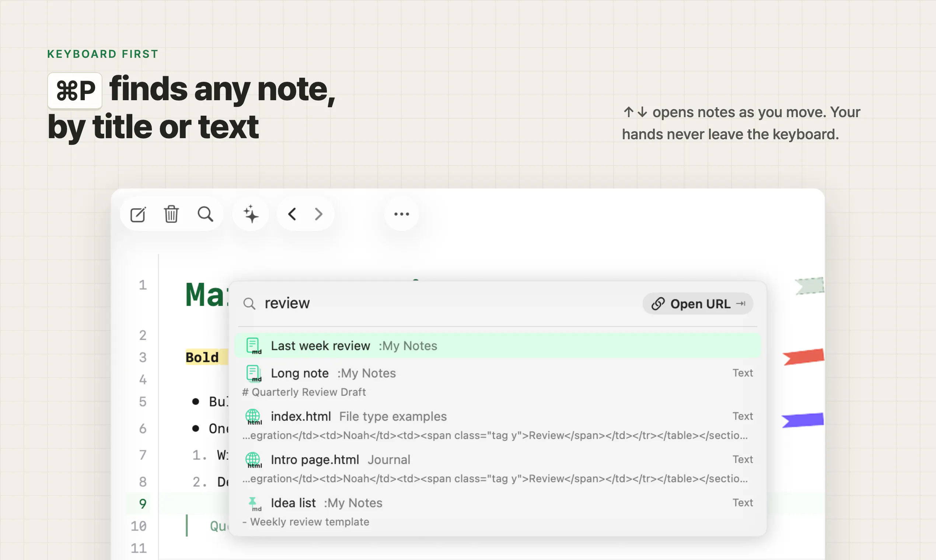Delete note with the trash icon
The height and width of the screenshot is (560, 936).
[x=171, y=214]
